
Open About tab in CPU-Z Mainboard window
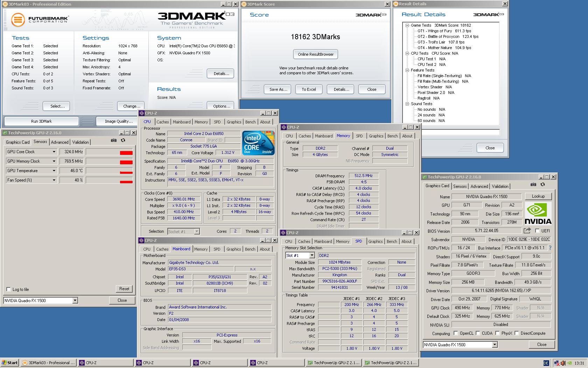click(265, 249)
